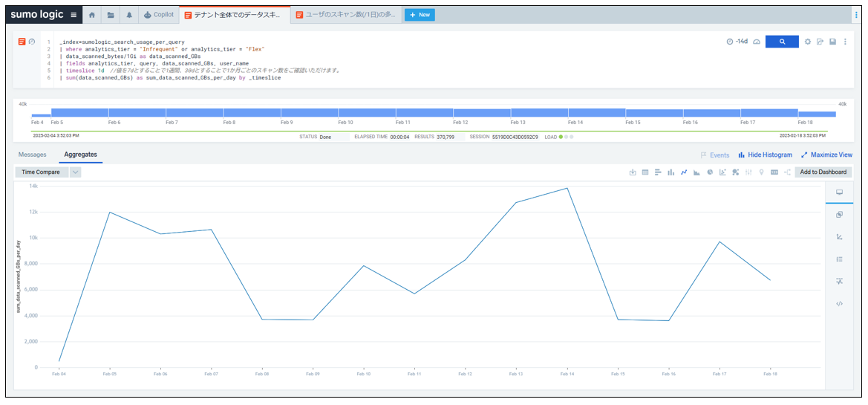Click the Feb 5 histogram bar

coord(79,112)
